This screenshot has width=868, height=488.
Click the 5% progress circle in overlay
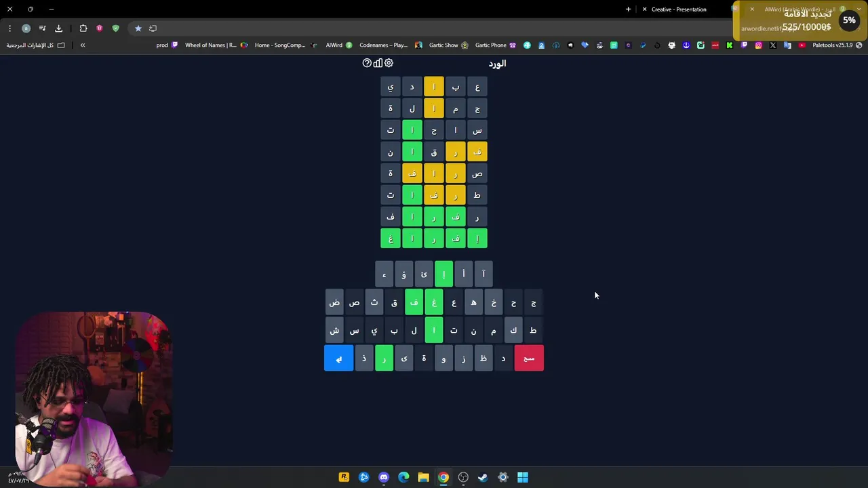(x=849, y=20)
